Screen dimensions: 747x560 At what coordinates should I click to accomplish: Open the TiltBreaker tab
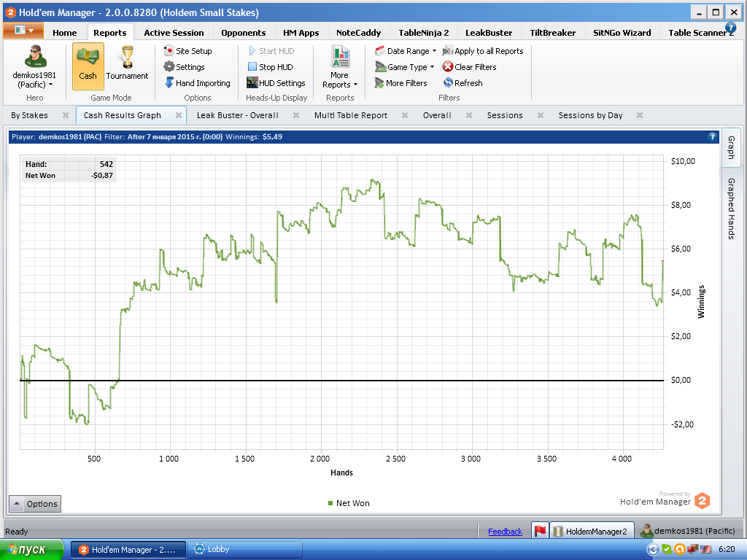(553, 32)
